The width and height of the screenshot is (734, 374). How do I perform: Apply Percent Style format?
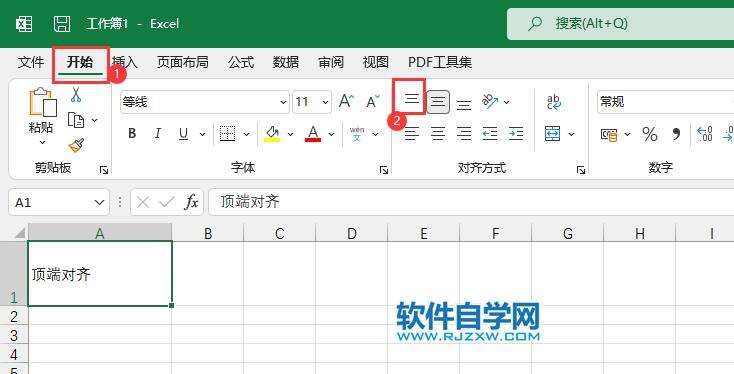point(650,134)
